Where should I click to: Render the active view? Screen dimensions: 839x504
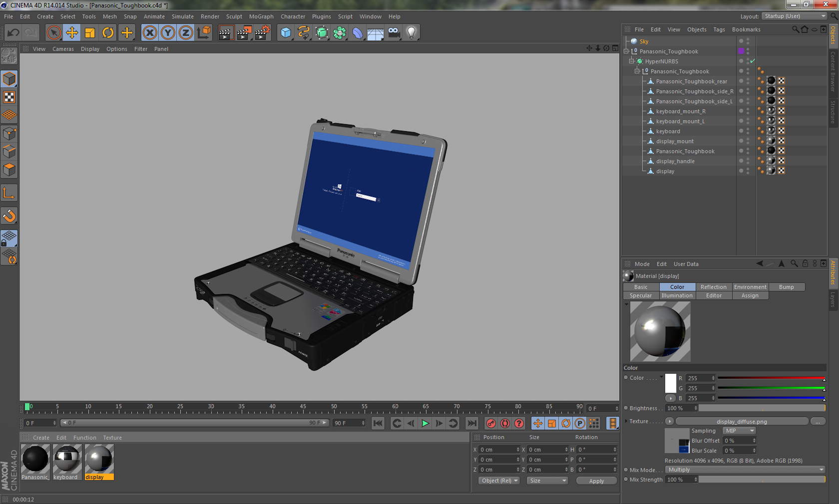pyautogui.click(x=226, y=33)
